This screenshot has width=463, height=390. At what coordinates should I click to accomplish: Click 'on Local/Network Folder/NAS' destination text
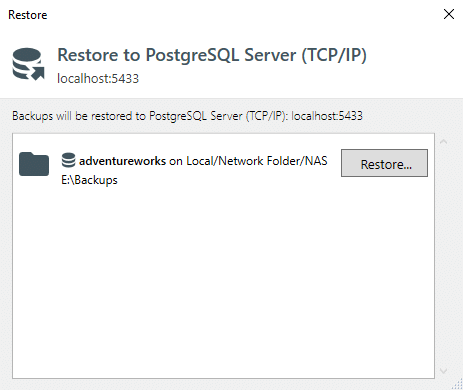(x=248, y=161)
